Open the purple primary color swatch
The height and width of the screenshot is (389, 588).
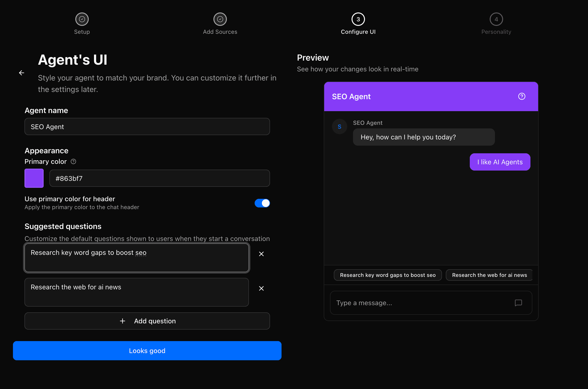34,178
